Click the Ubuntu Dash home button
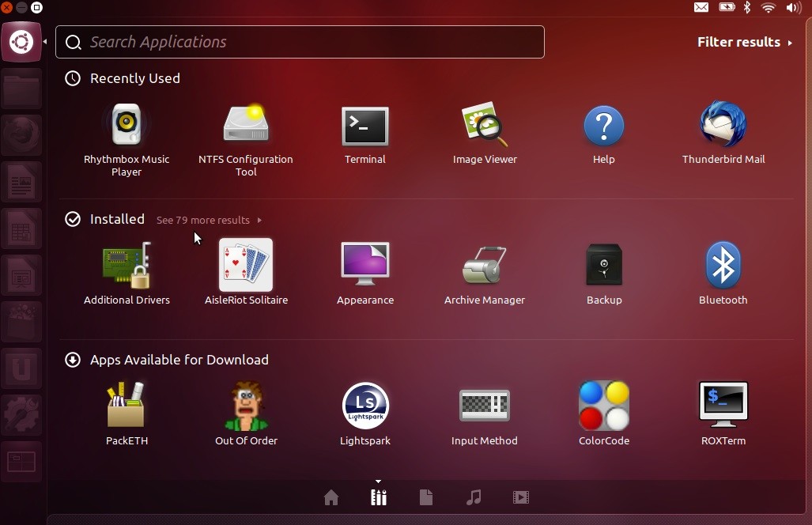The width and height of the screenshot is (812, 525). tap(21, 42)
